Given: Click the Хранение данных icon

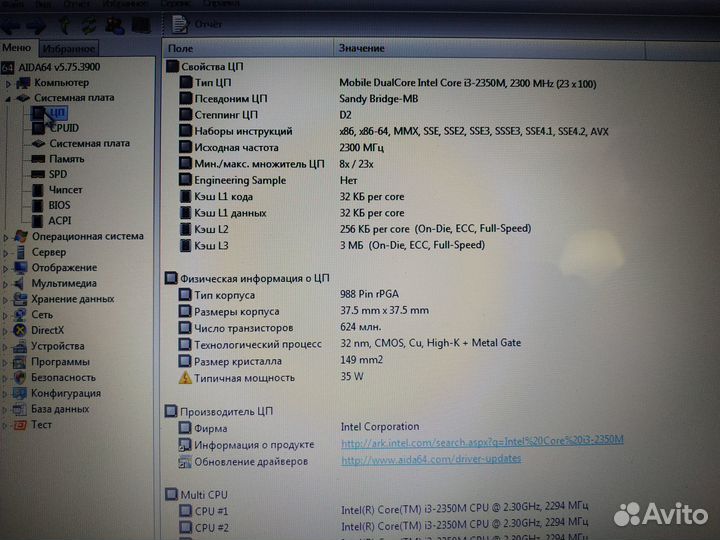Looking at the screenshot, I should coord(20,299).
